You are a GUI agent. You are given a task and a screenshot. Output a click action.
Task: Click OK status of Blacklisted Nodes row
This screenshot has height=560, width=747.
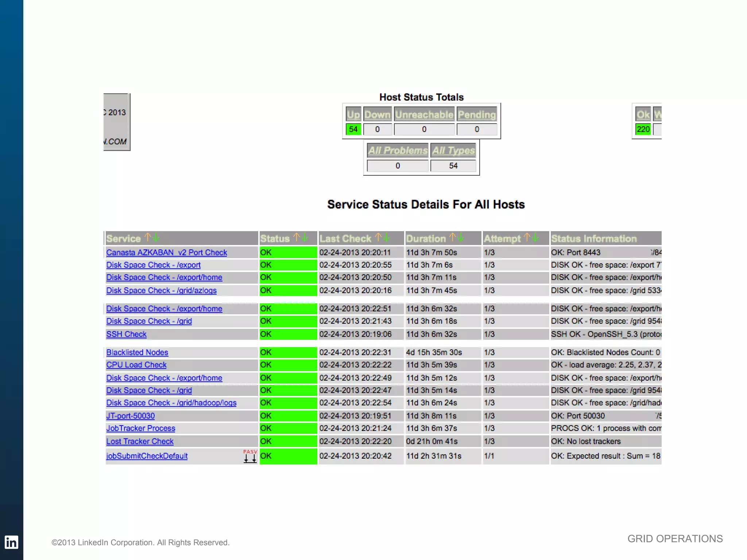click(288, 352)
